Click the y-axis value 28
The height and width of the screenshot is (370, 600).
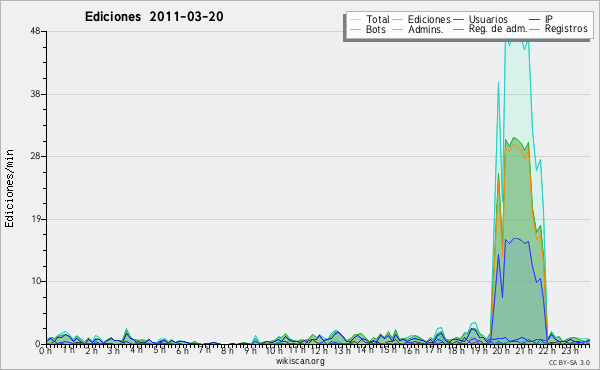click(35, 156)
